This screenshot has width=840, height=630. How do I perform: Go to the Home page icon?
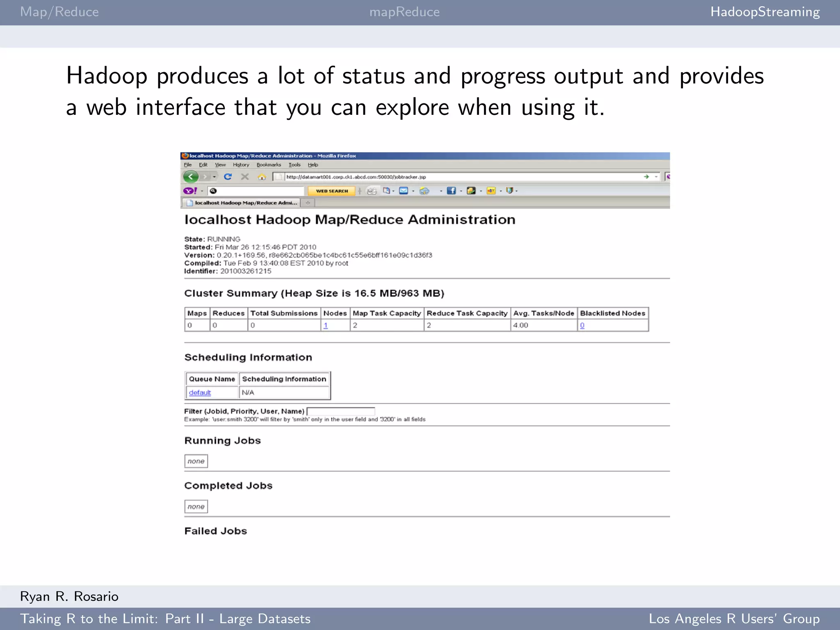[262, 177]
